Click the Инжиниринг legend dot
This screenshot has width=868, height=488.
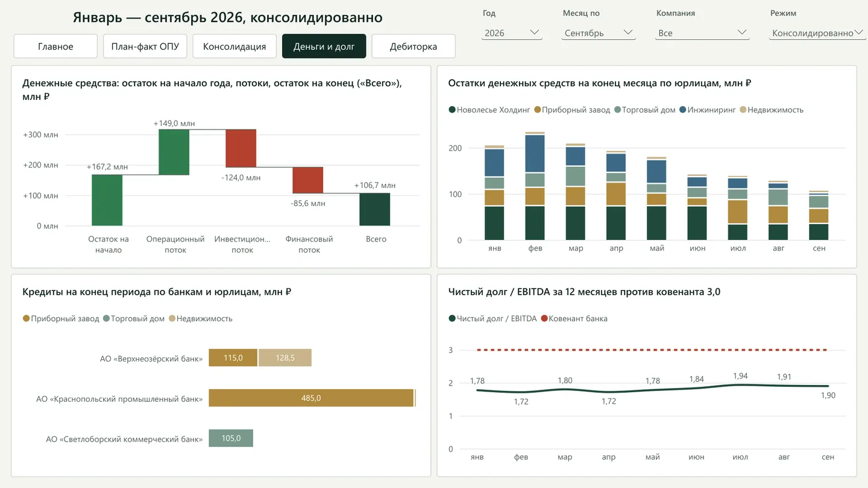coord(682,110)
